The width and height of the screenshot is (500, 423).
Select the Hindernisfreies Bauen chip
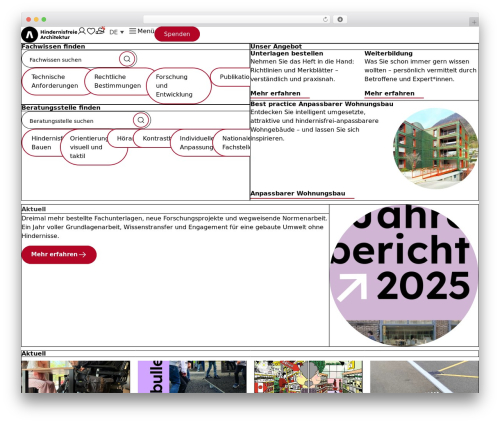[x=42, y=143]
